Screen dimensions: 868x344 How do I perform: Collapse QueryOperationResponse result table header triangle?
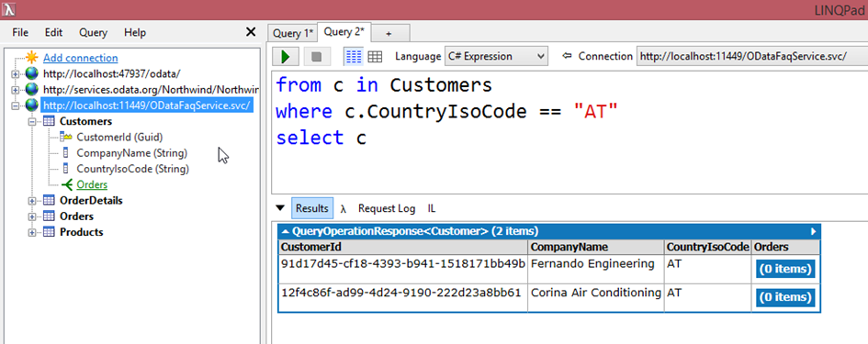pos(285,231)
